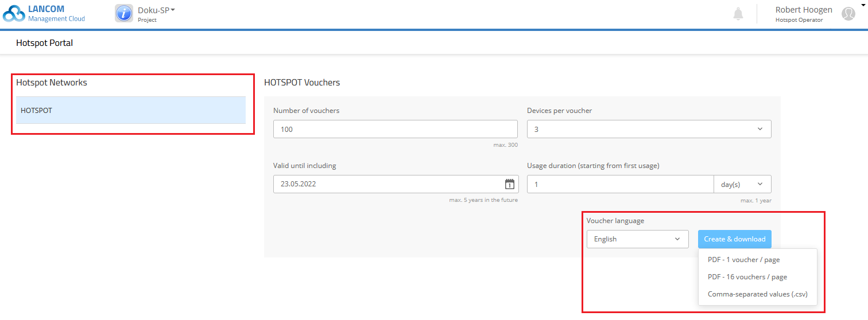Screen dimensions: 868x320
Task: Select Comma-separated values (.csv) option
Action: point(757,294)
